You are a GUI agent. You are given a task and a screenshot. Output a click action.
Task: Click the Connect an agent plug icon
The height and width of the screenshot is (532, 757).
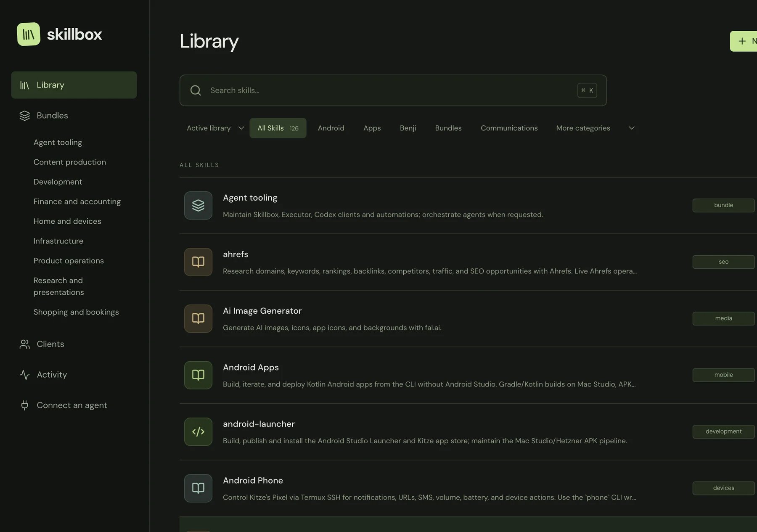click(25, 405)
